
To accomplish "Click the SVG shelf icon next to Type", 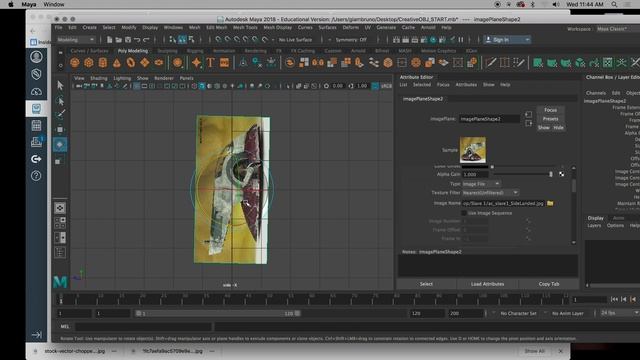I will point(224,62).
